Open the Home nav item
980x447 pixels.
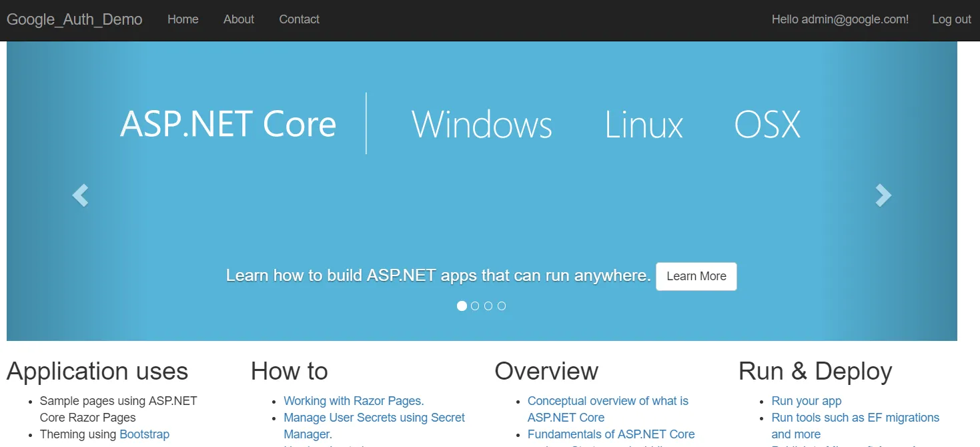pyautogui.click(x=183, y=19)
